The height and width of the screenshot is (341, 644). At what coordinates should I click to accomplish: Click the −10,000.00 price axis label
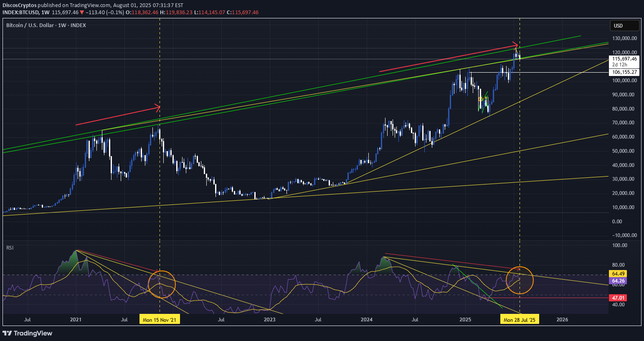point(625,235)
